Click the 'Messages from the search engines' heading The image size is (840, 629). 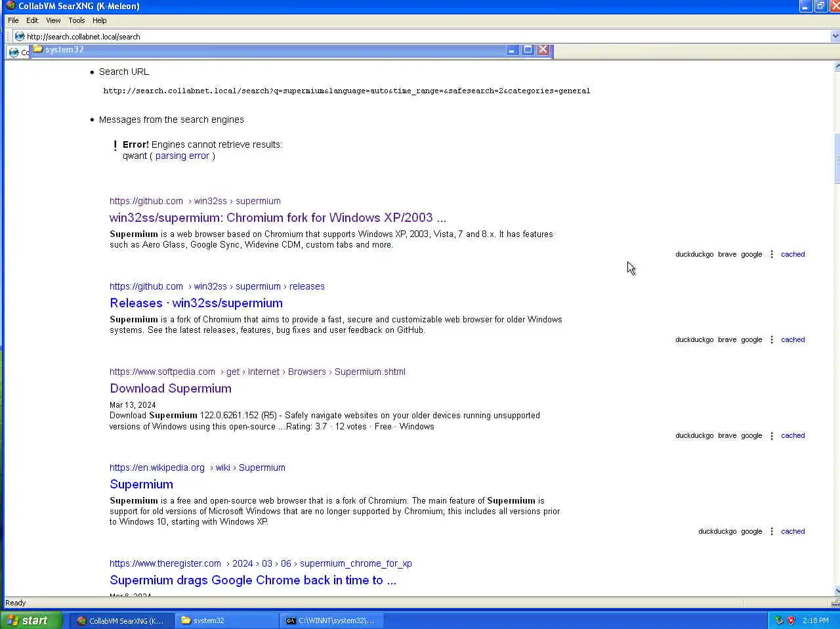click(171, 119)
